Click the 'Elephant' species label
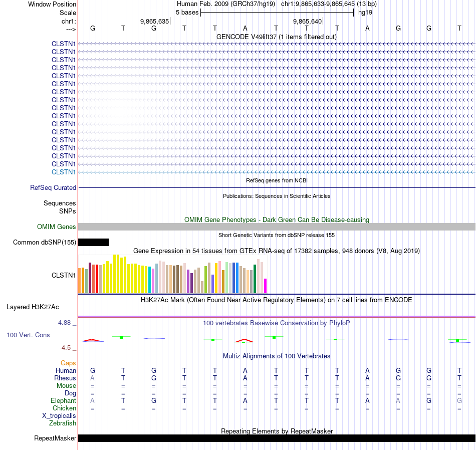Viewport: 476px width, 450px height. point(63,400)
